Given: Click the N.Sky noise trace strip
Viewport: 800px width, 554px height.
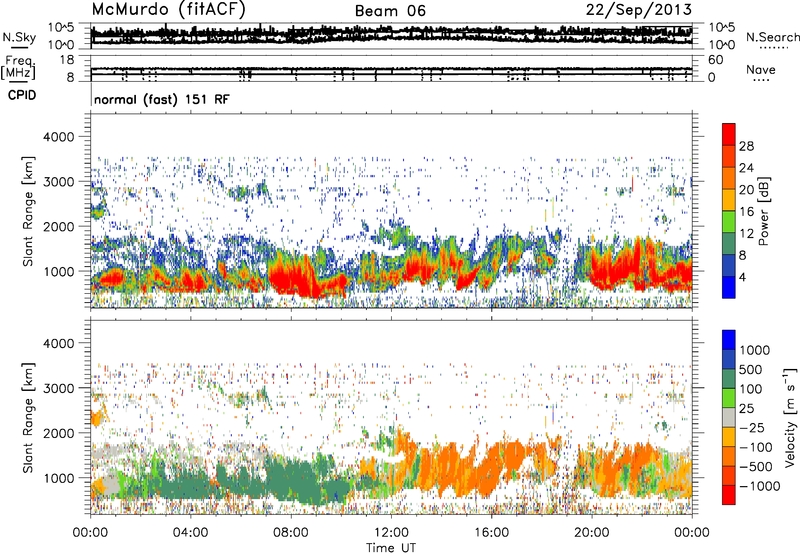Looking at the screenshot, I should coord(391,35).
